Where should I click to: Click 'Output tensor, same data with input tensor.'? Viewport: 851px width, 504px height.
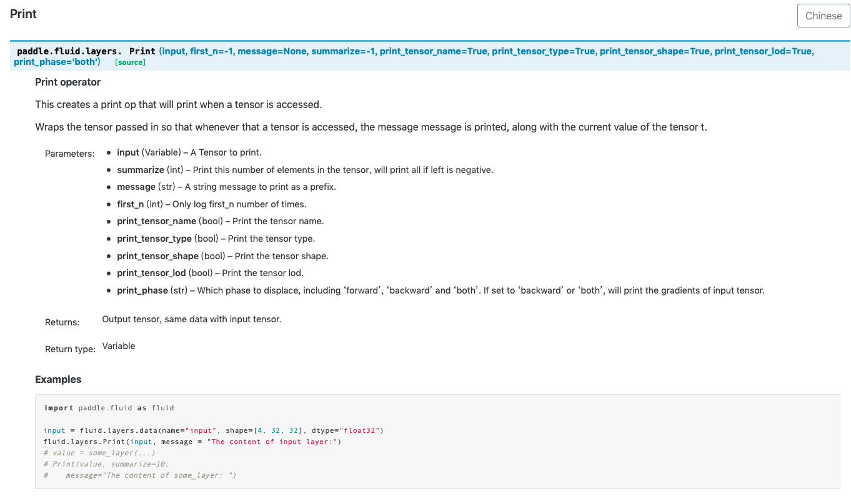pos(192,319)
